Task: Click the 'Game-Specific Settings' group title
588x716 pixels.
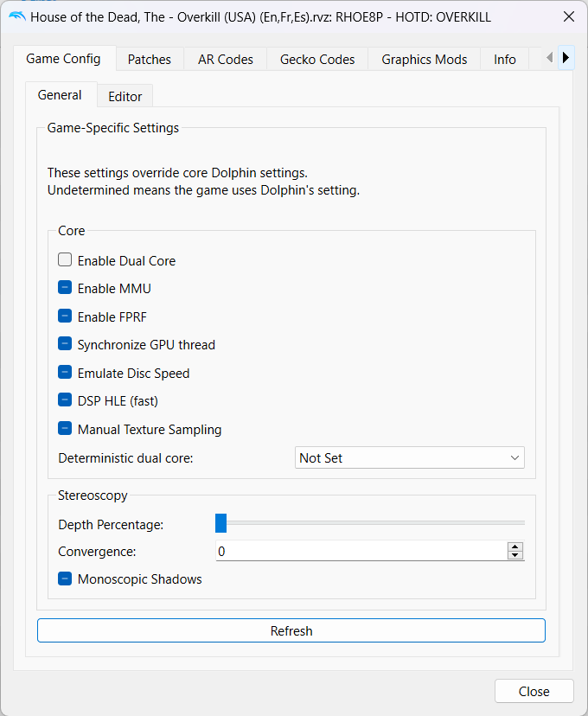Action: pos(113,127)
